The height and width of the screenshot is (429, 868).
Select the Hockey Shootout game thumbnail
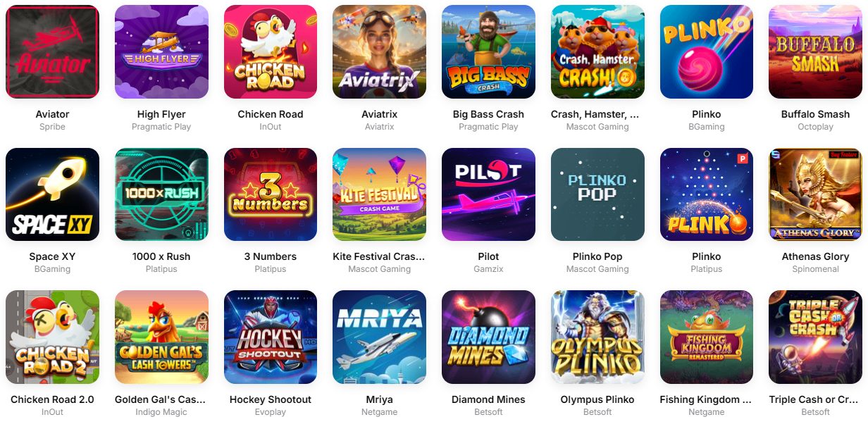[x=271, y=337]
